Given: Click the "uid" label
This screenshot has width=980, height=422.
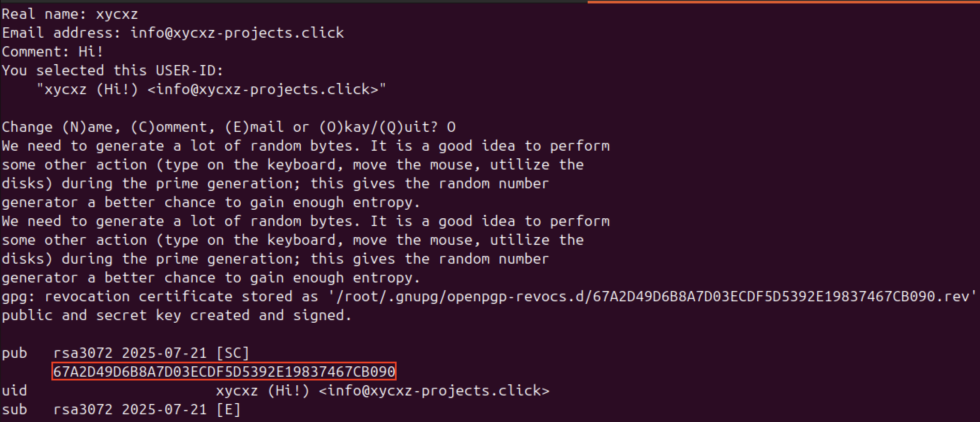Looking at the screenshot, I should point(15,391).
